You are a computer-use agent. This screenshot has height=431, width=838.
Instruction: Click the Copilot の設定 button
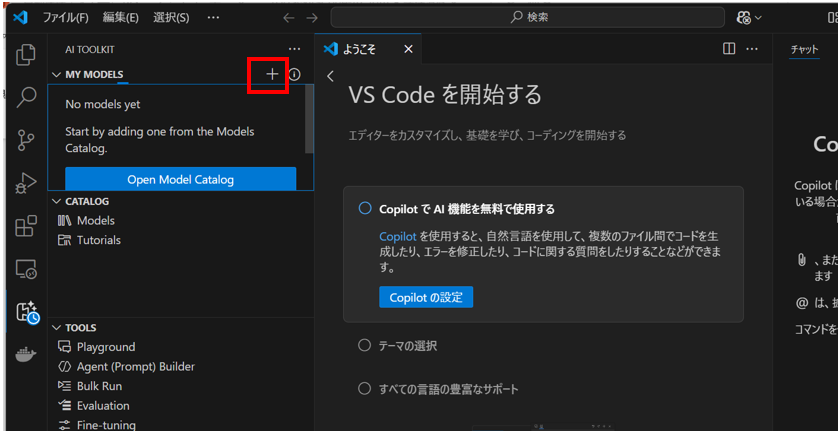[426, 297]
